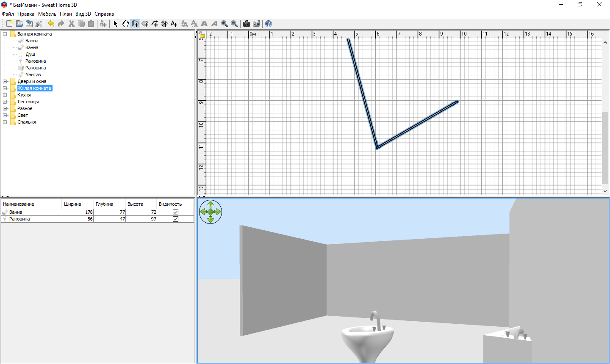This screenshot has width=610, height=364.
Task: Sort furniture list by Высота column
Action: point(141,204)
